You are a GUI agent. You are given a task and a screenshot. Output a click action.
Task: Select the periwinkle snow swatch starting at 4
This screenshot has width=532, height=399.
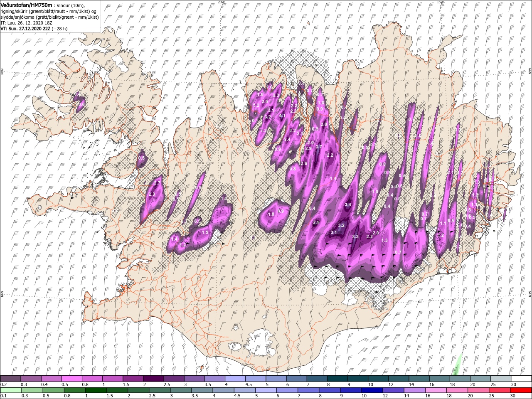tap(235, 379)
